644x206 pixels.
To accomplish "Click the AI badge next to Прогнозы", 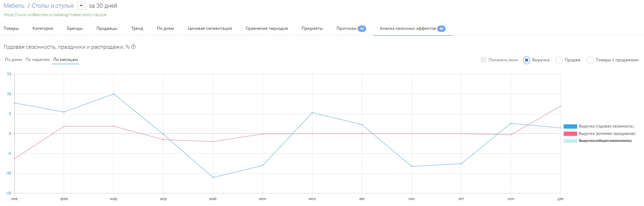I will tap(362, 29).
